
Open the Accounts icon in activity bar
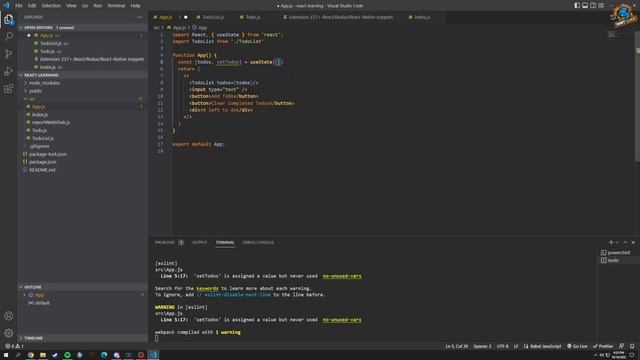9,316
